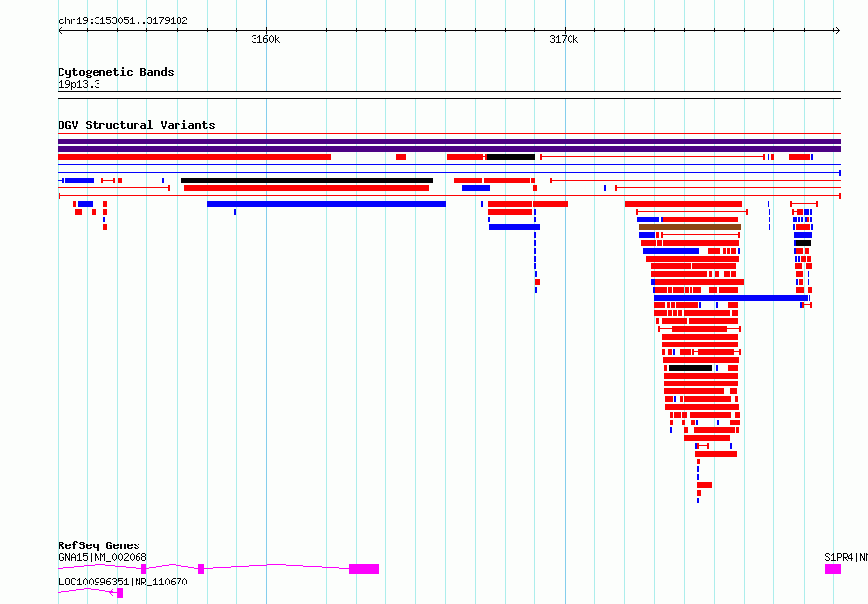Select the brown structural variant bar
Viewport: 868px width, 604px height.
click(690, 227)
